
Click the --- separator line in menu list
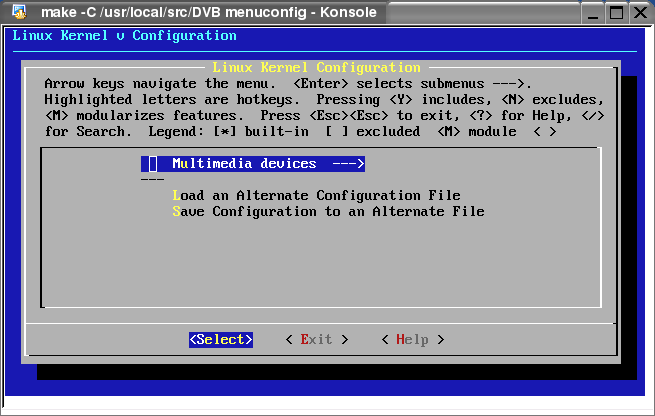tap(152, 180)
